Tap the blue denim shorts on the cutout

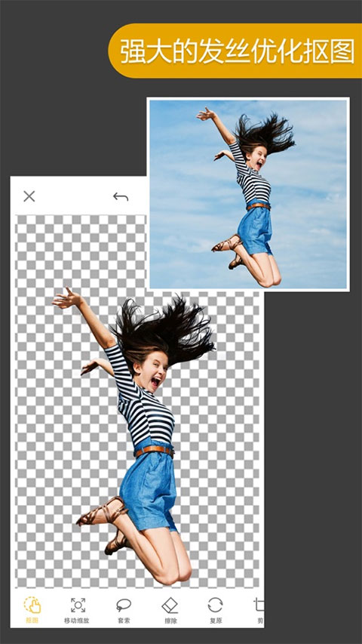[148, 487]
